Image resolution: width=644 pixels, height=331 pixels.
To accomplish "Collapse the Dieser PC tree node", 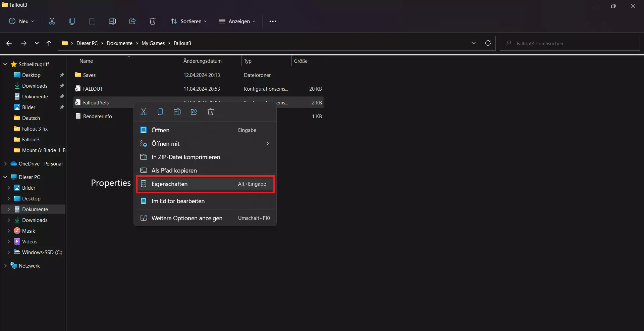I will pos(5,177).
